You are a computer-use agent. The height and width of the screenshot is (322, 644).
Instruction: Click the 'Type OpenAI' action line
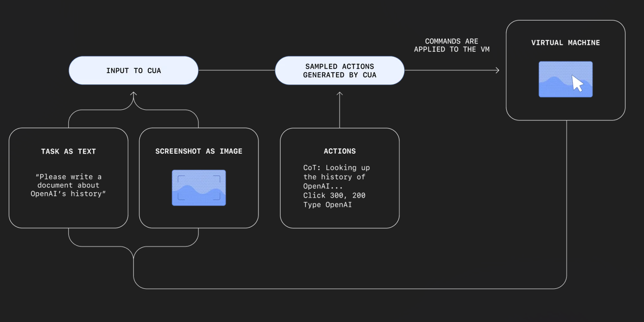coord(327,205)
